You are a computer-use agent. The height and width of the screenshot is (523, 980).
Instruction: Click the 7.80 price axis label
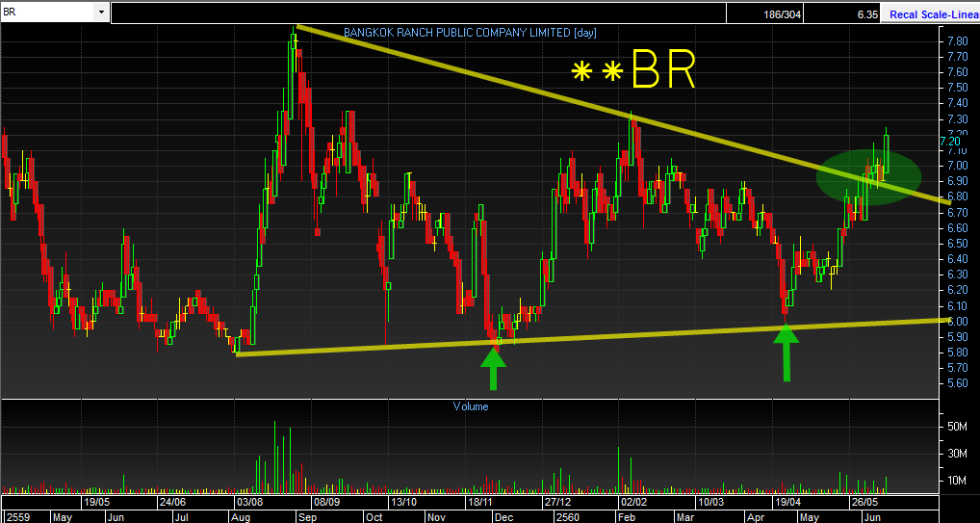[x=958, y=41]
